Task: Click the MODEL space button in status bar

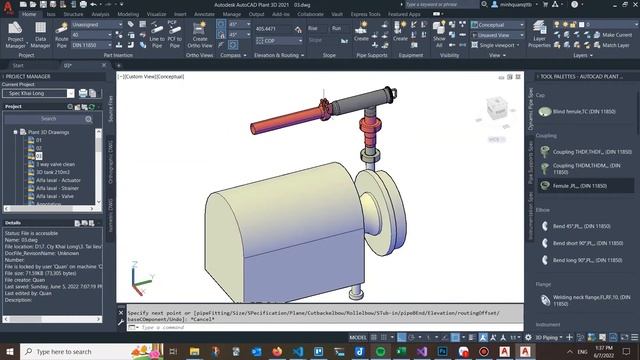Action: pos(358,338)
